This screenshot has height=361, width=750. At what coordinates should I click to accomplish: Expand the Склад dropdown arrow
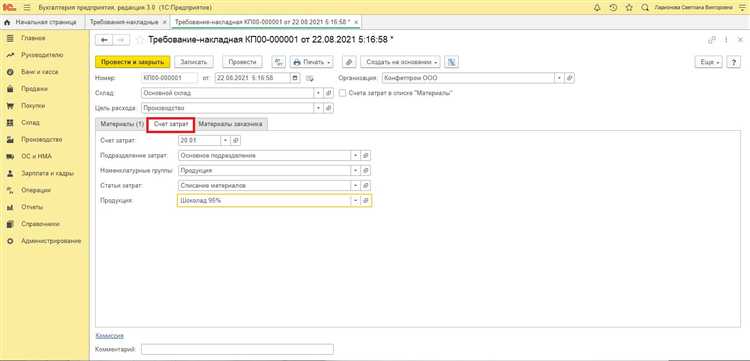(319, 93)
